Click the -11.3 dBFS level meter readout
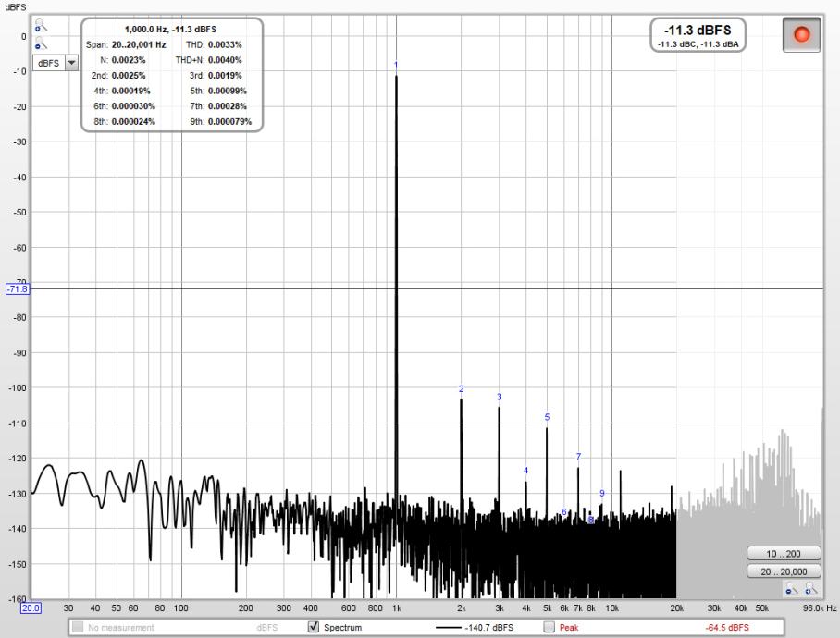The height and width of the screenshot is (638, 840). click(x=698, y=34)
